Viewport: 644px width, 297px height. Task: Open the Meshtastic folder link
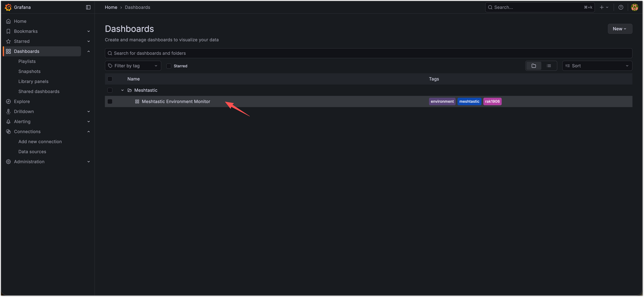(x=146, y=90)
